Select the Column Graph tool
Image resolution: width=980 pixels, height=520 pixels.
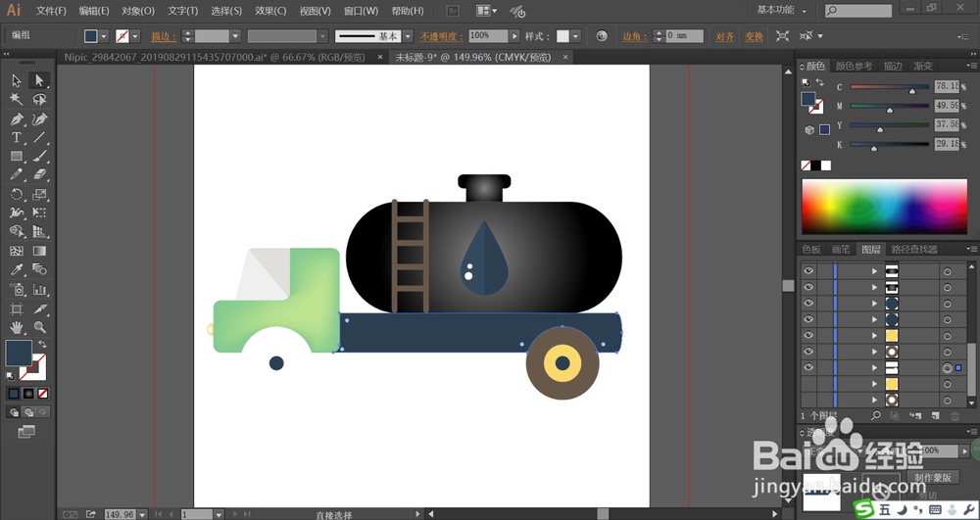pyautogui.click(x=39, y=289)
